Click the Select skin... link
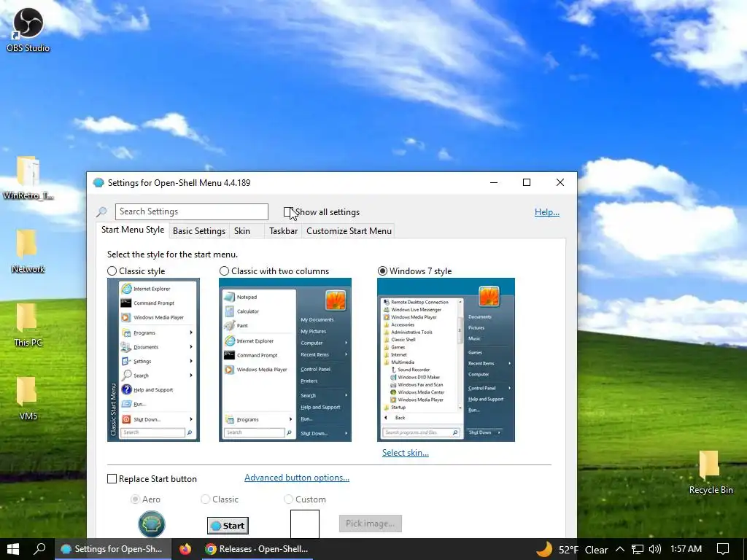The width and height of the screenshot is (747, 560). point(406,453)
